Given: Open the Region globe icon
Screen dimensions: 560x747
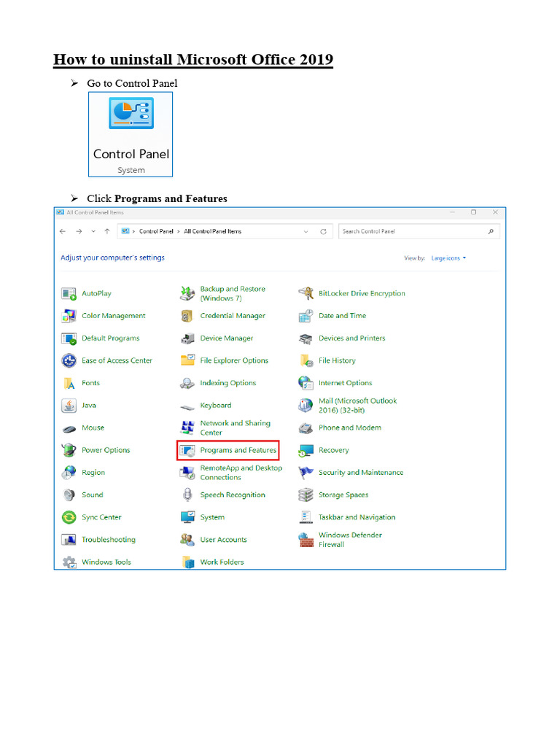Looking at the screenshot, I should coord(69,473).
